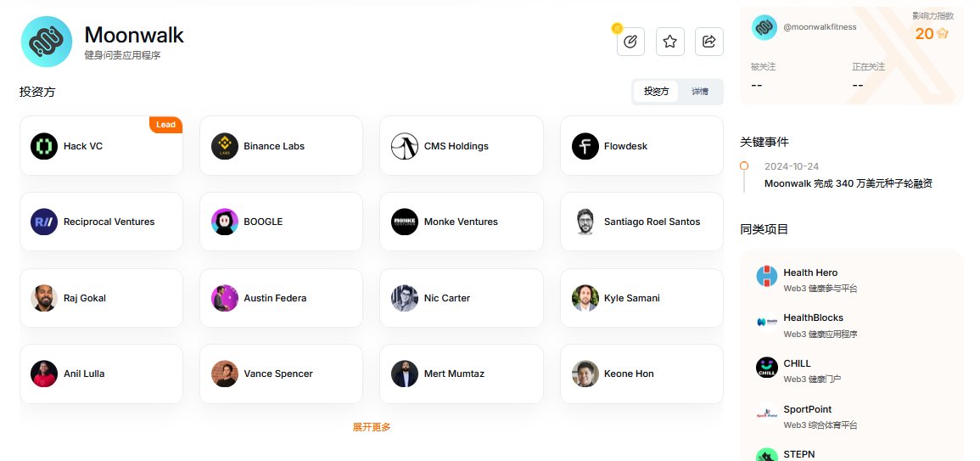
Task: Click the Santiago Roel Santos name text
Action: pyautogui.click(x=652, y=222)
